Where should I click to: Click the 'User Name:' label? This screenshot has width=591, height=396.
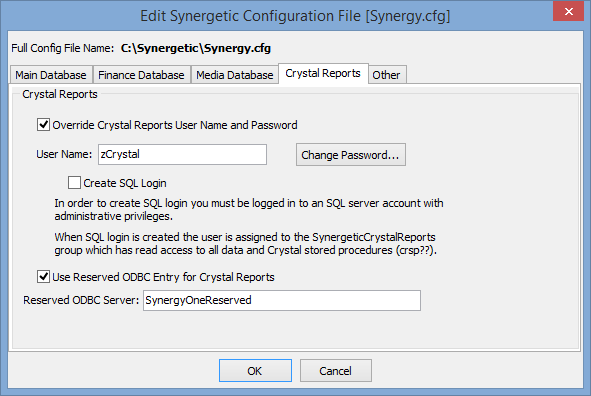tap(64, 154)
